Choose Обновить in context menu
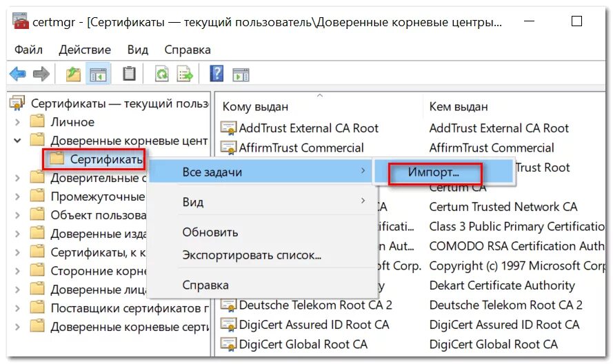This screenshot has width=613, height=364. click(261, 232)
